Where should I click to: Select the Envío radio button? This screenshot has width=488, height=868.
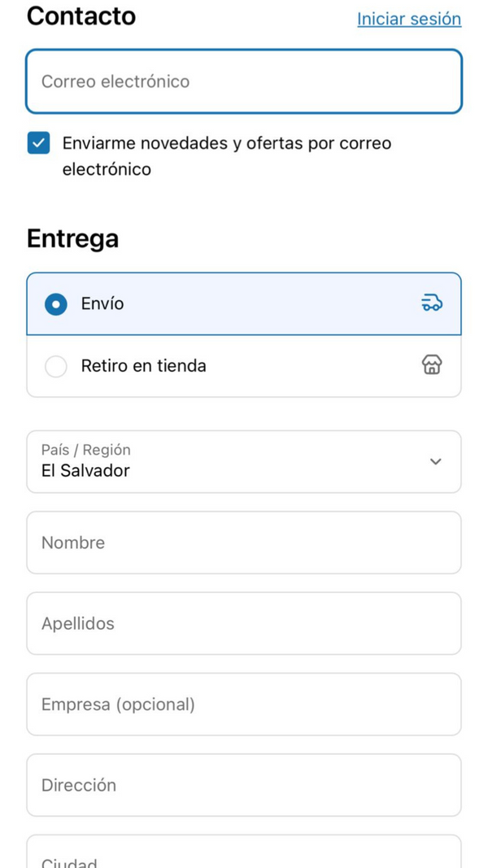(x=56, y=304)
